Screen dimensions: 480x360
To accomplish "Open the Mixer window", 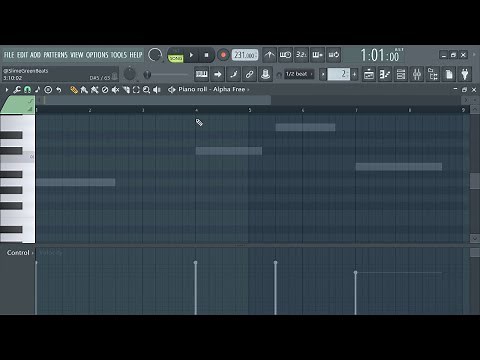I will (x=417, y=74).
